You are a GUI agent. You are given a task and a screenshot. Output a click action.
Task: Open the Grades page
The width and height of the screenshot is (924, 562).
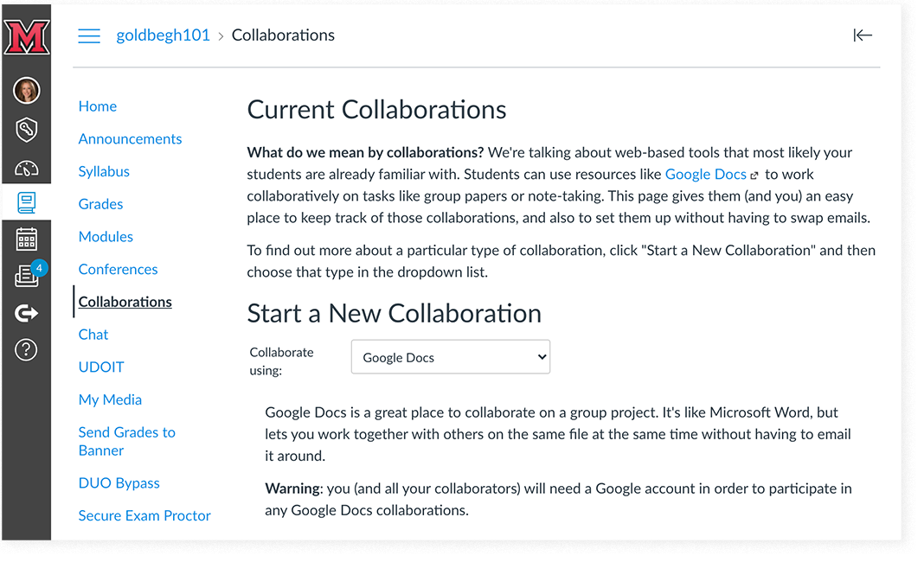tap(100, 203)
